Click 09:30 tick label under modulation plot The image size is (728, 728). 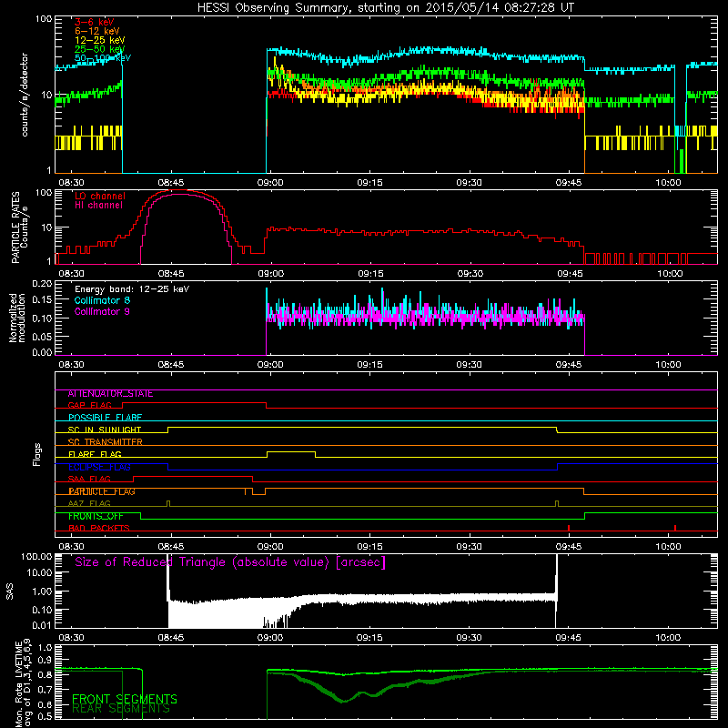[x=469, y=365]
